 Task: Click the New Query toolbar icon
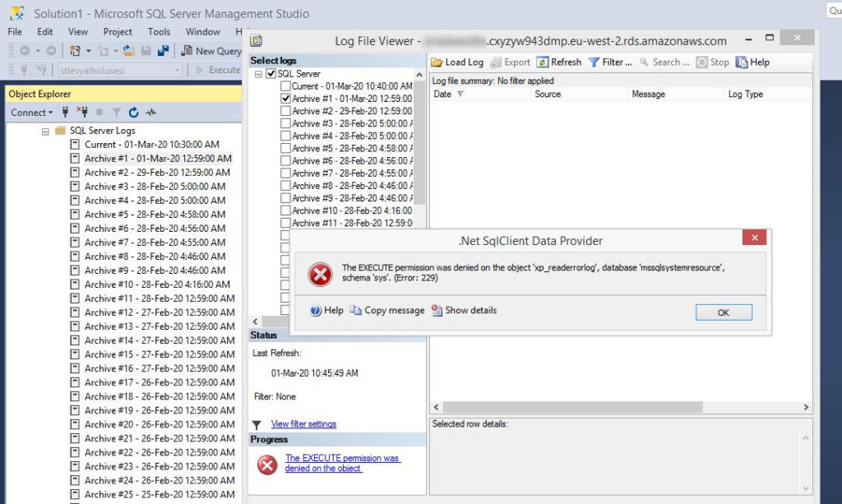tap(187, 50)
